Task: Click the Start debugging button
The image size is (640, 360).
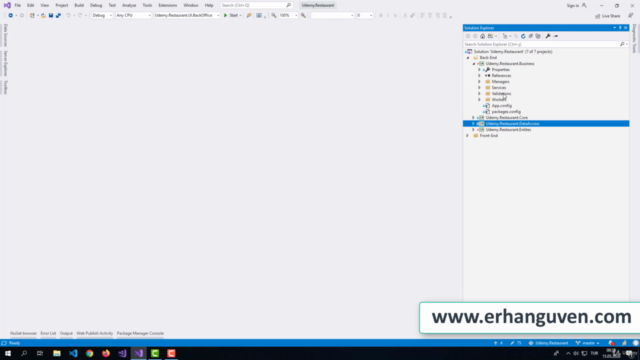Action: [232, 16]
